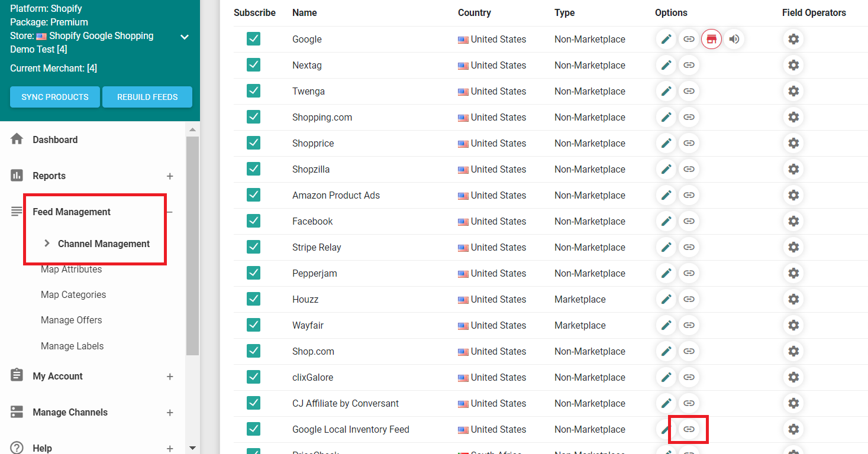
Task: Uncheck the Google subscribe checkbox
Action: [254, 39]
